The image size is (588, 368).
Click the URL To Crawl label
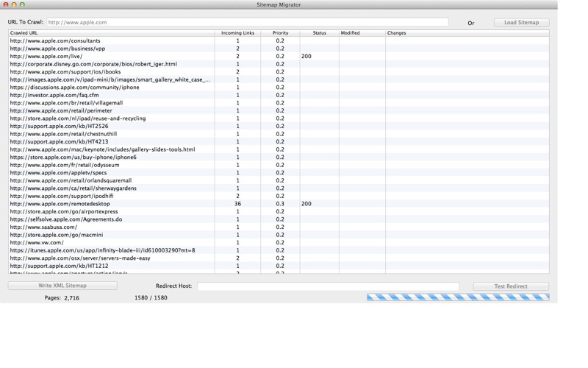click(x=26, y=22)
